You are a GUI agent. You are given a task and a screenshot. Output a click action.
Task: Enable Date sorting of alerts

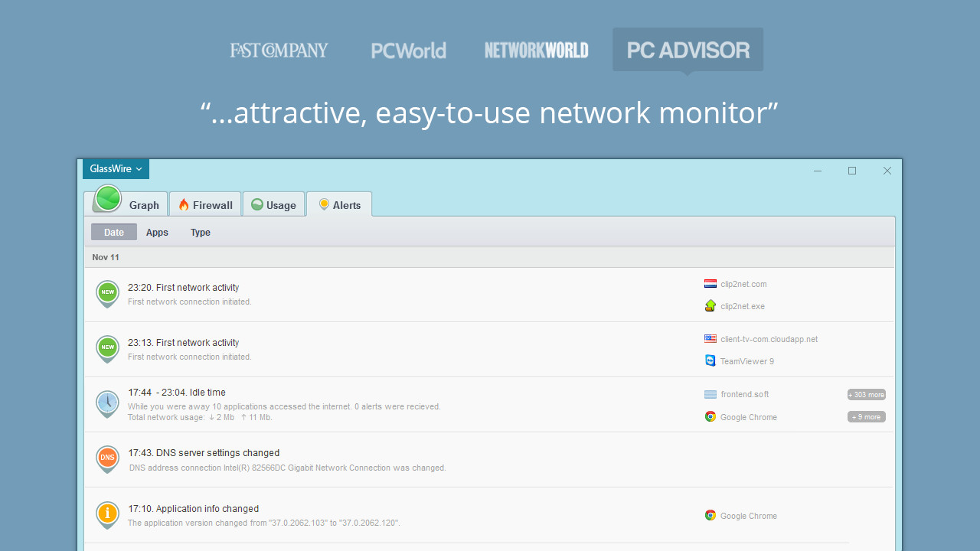[113, 232]
